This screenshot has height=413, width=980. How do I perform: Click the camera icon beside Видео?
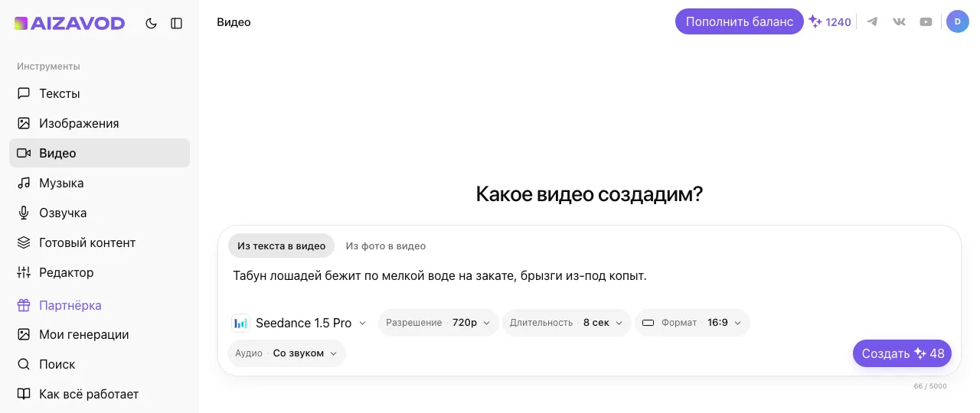click(x=24, y=153)
